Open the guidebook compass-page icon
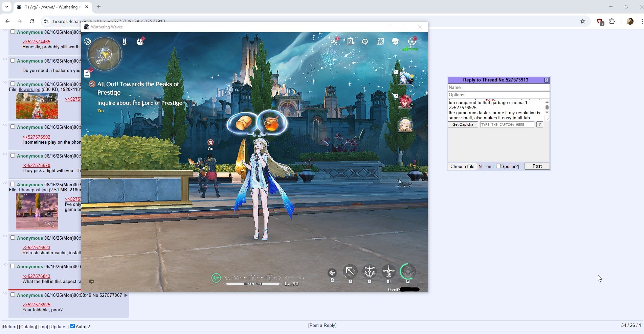Screen dimensions: 644x334 click(x=350, y=42)
